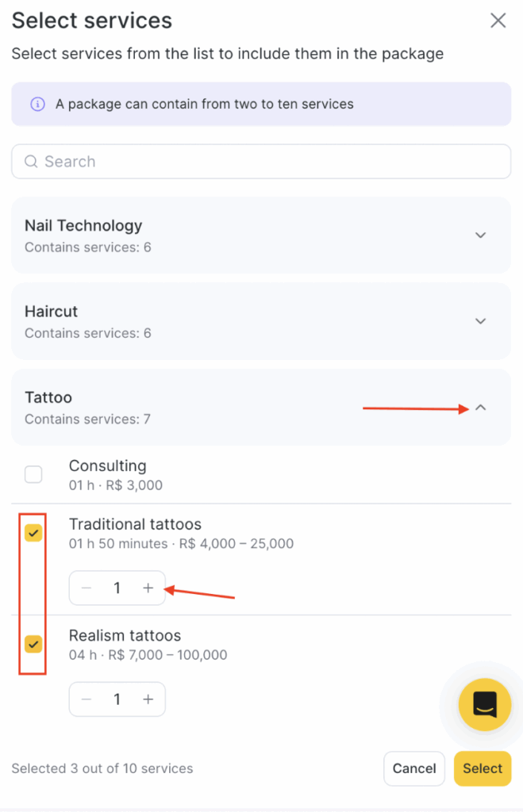Image resolution: width=523 pixels, height=812 pixels.
Task: Click the info icon in package notice
Action: tap(37, 104)
